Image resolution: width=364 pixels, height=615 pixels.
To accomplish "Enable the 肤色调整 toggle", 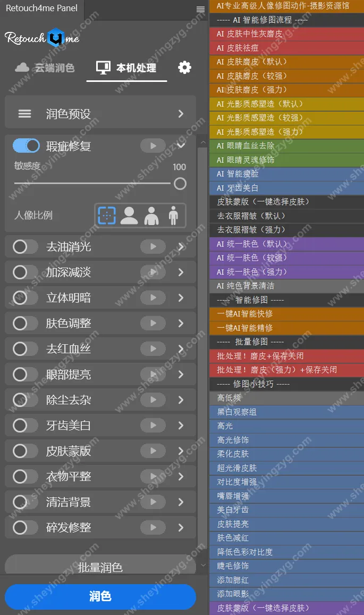I will pos(25,323).
